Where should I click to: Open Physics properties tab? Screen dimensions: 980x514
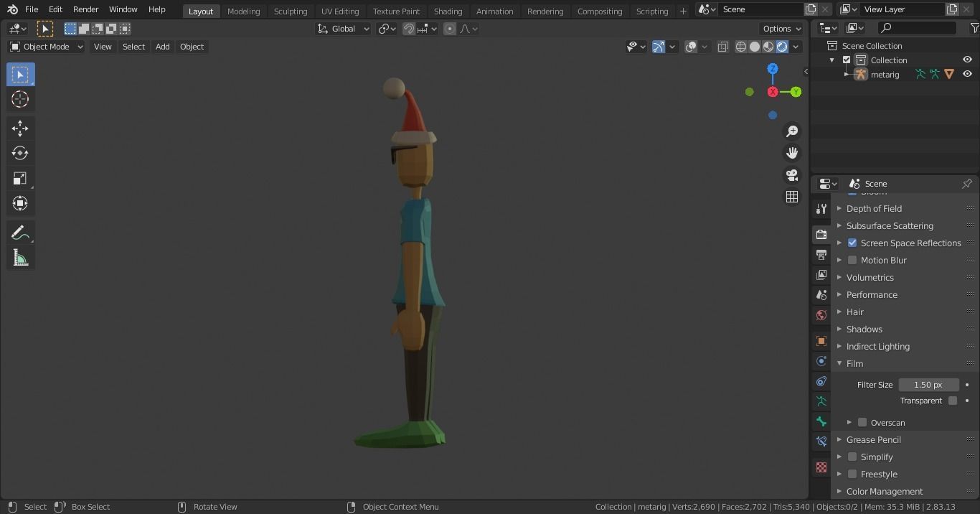pyautogui.click(x=821, y=361)
